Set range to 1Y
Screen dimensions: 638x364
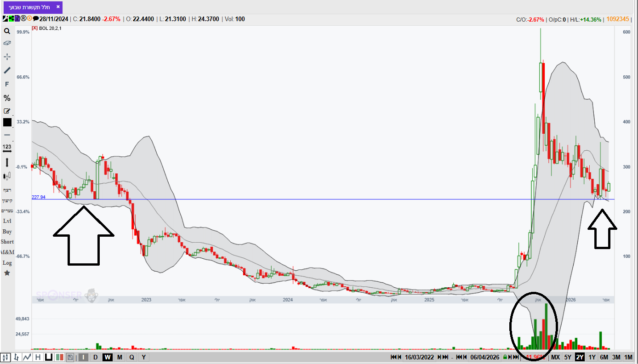592,357
